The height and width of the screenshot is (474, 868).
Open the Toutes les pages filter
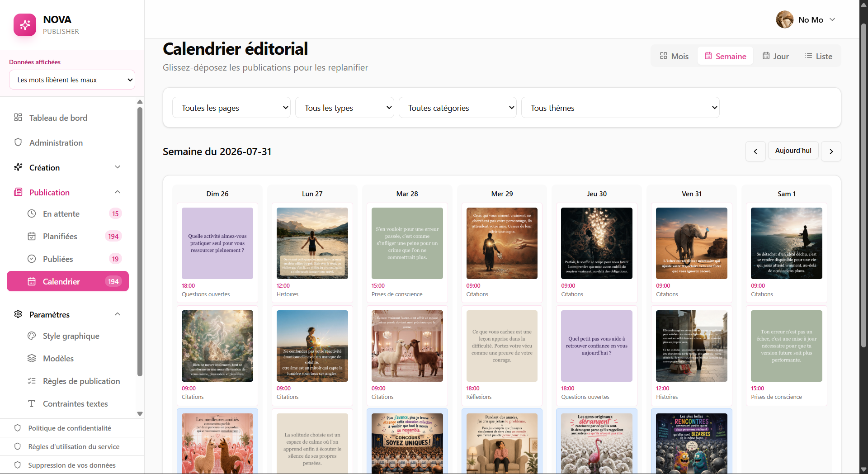(231, 108)
